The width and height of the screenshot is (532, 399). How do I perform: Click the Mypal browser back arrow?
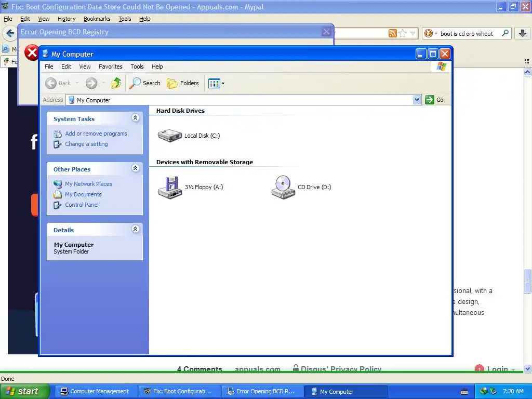[x=10, y=33]
